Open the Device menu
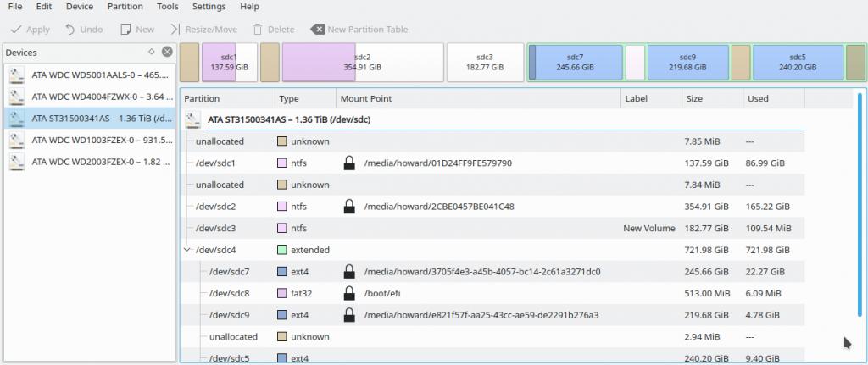 pyautogui.click(x=80, y=7)
